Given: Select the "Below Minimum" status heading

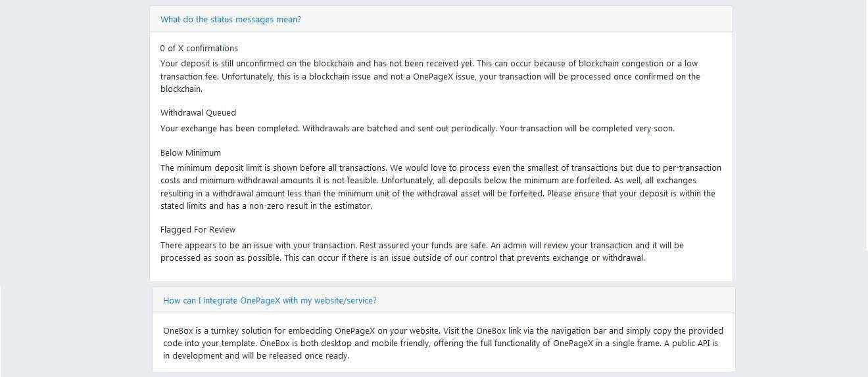Looking at the screenshot, I should [x=190, y=153].
